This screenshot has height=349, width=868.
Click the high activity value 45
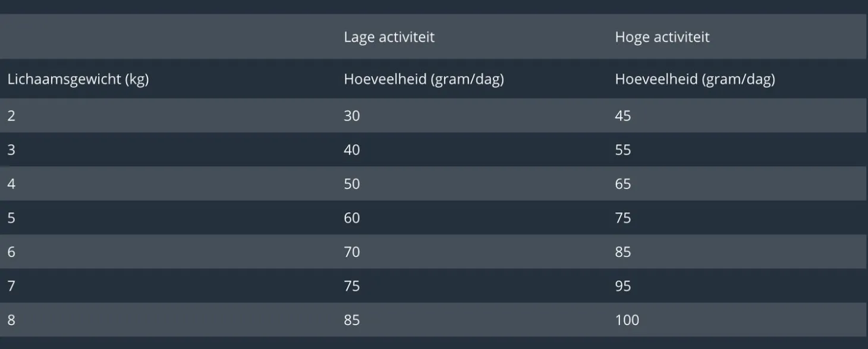pyautogui.click(x=622, y=115)
